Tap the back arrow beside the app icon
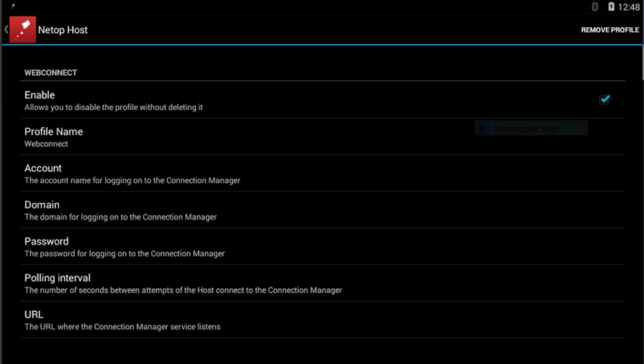 [x=6, y=30]
